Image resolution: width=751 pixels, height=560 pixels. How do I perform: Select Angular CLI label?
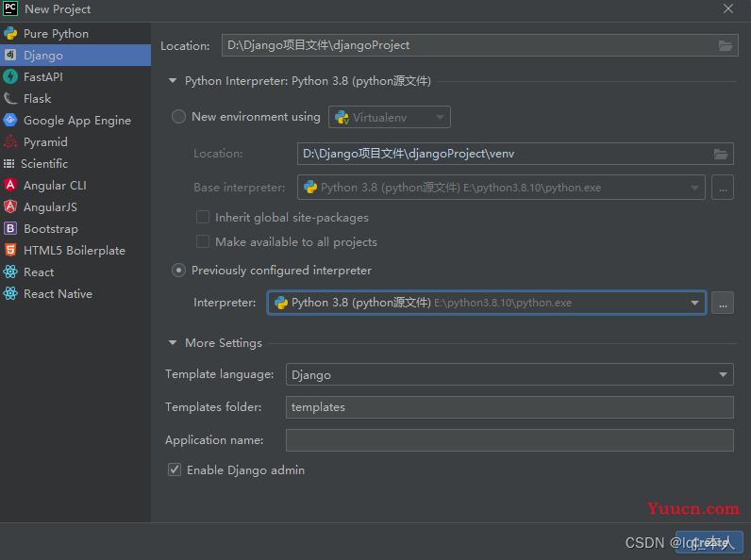pyautogui.click(x=55, y=185)
